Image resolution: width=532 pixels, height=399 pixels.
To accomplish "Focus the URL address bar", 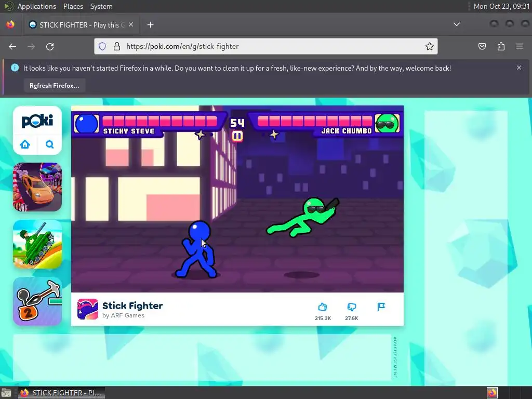I will pos(266,46).
